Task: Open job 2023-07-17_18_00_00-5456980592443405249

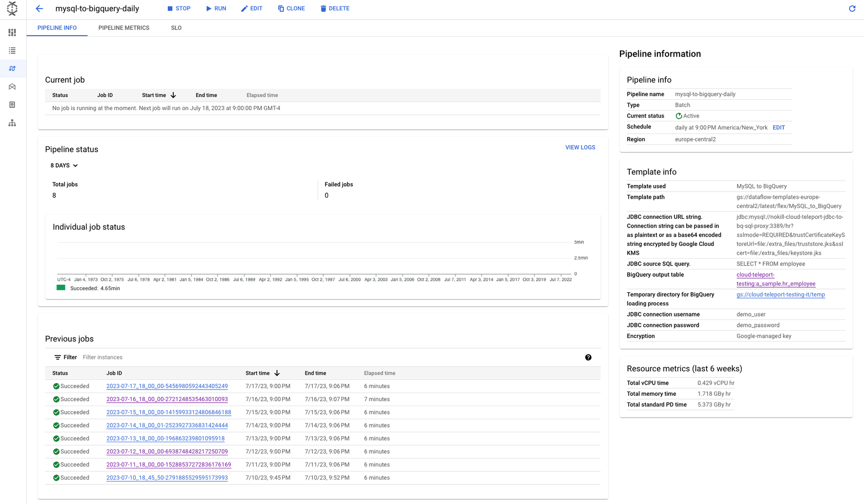Action: (167, 386)
